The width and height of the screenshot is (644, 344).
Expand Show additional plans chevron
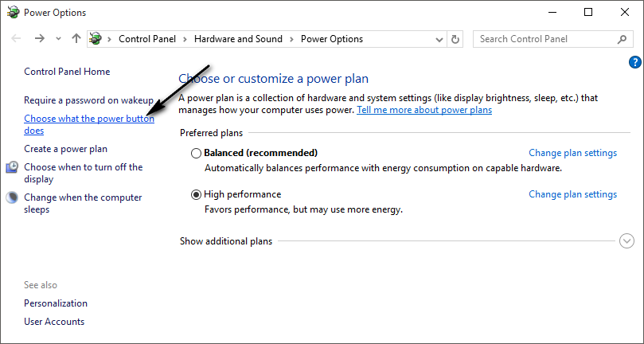tap(626, 241)
